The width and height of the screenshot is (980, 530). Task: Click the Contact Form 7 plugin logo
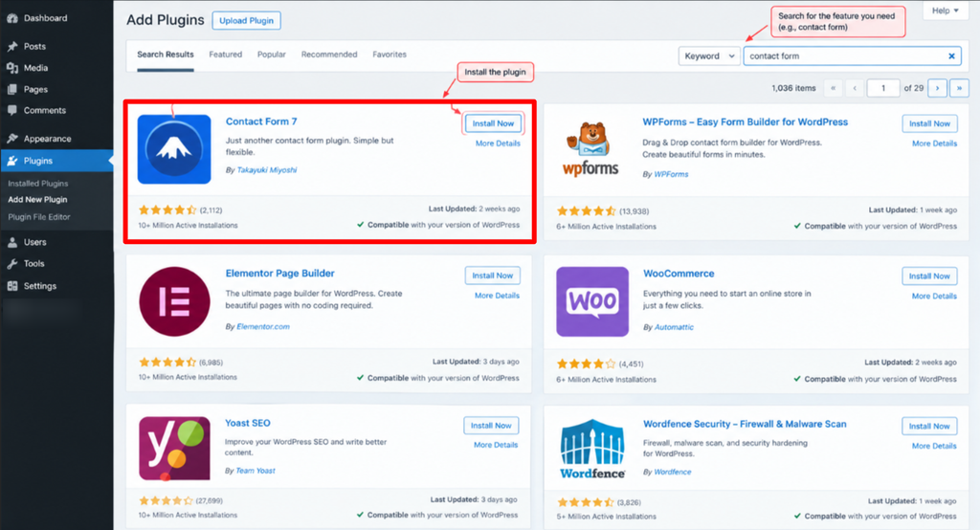pos(174,149)
